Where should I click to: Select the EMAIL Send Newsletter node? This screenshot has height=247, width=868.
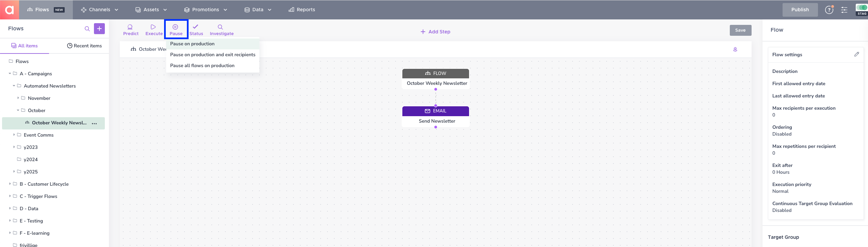tap(436, 116)
